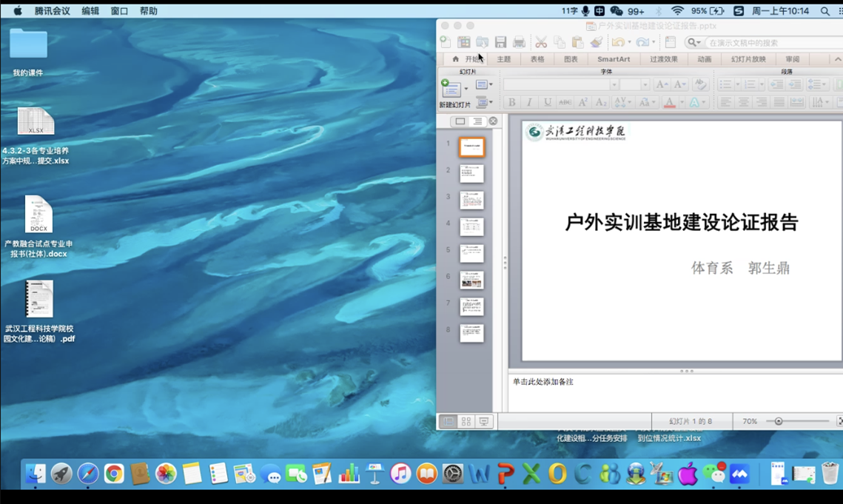Toggle Italic text formatting
Image resolution: width=843 pixels, height=504 pixels.
pyautogui.click(x=529, y=103)
